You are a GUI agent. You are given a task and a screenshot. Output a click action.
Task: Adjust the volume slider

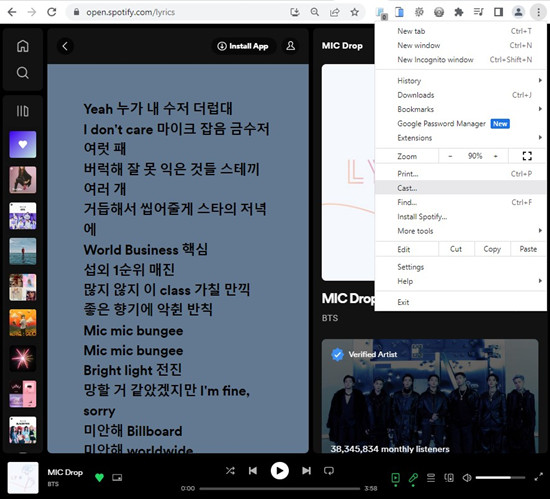coord(500,478)
